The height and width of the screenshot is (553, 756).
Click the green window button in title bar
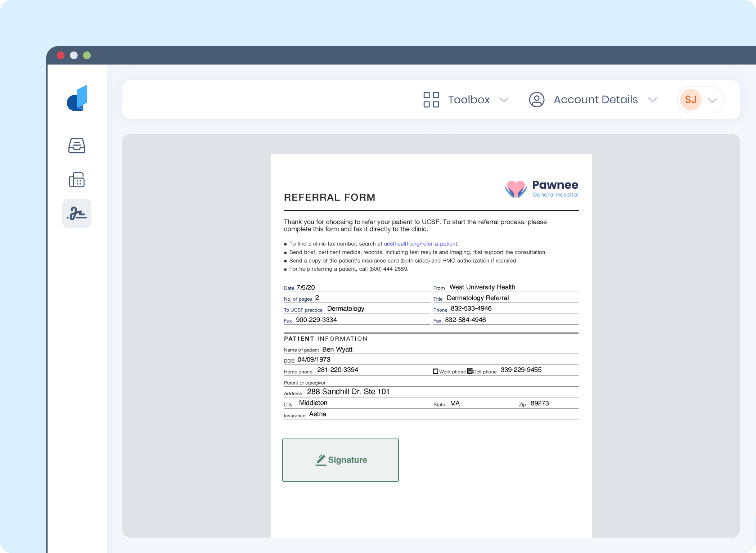tap(87, 55)
